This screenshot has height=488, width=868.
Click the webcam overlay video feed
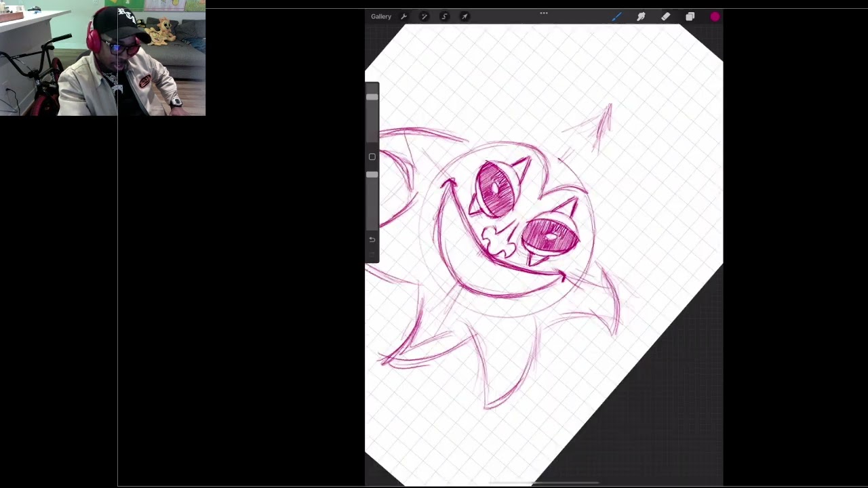(x=102, y=58)
